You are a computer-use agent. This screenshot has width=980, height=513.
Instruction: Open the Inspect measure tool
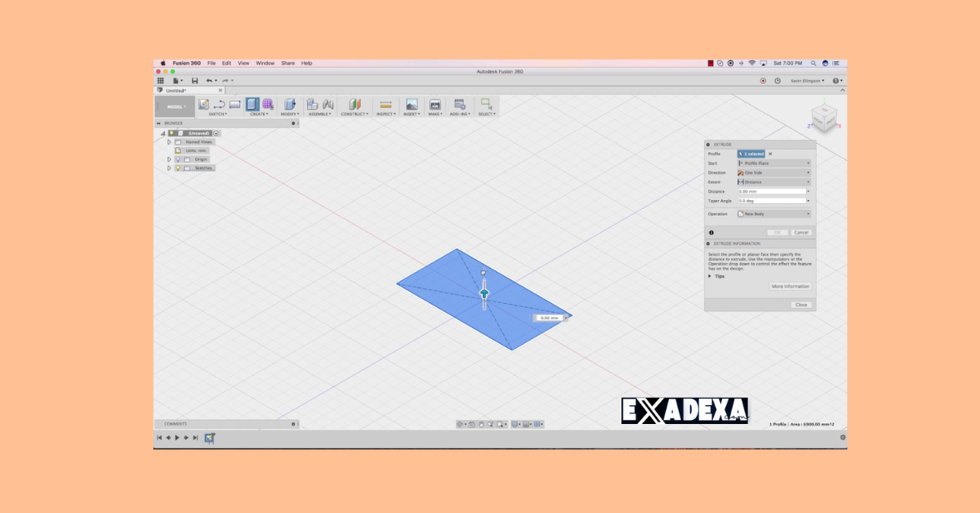(385, 105)
